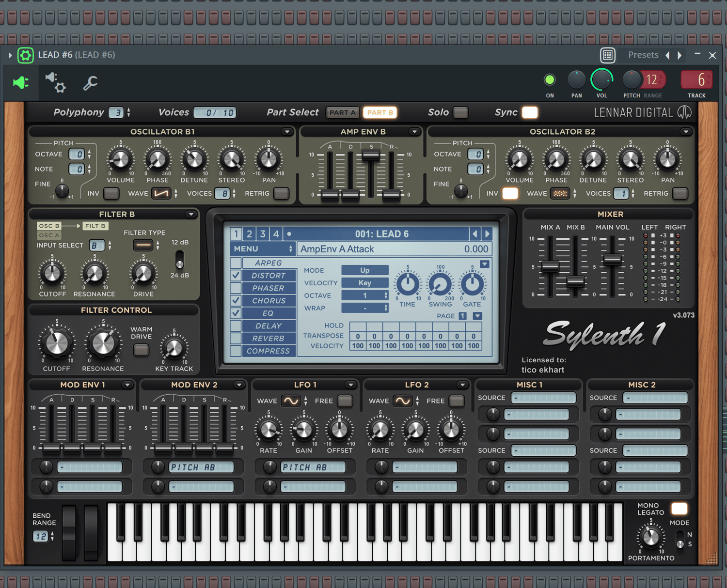Open FILTER B section dropdown

[191, 214]
